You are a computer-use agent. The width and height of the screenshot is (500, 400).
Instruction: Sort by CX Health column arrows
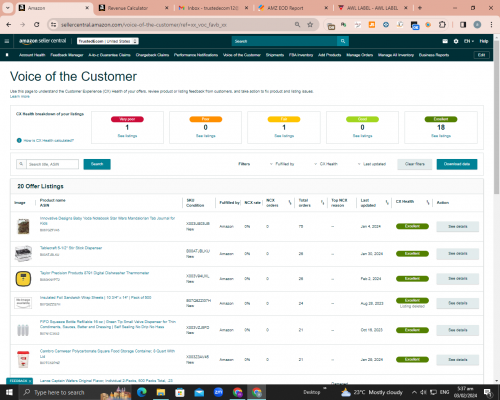(x=428, y=202)
